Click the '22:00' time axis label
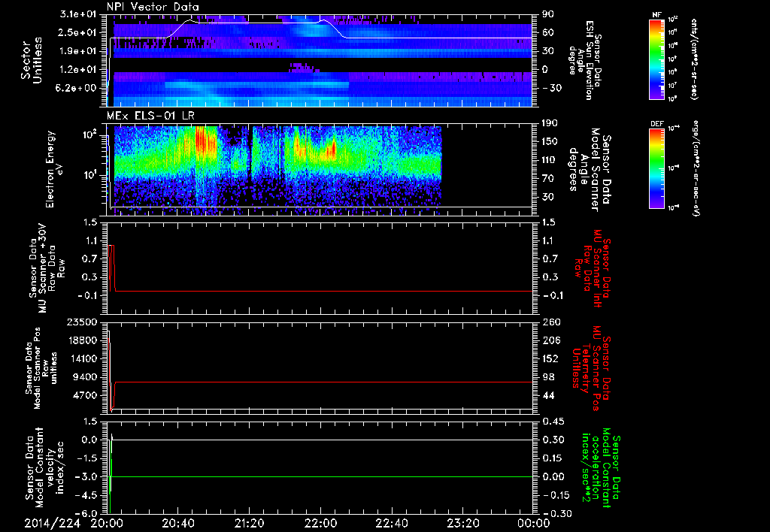Image resolution: width=770 pixels, height=532 pixels. pyautogui.click(x=320, y=523)
